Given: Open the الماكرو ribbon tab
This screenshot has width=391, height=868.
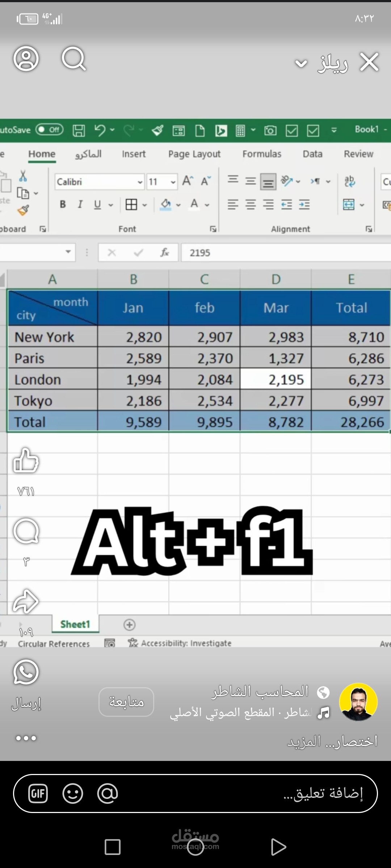Looking at the screenshot, I should click(x=88, y=154).
